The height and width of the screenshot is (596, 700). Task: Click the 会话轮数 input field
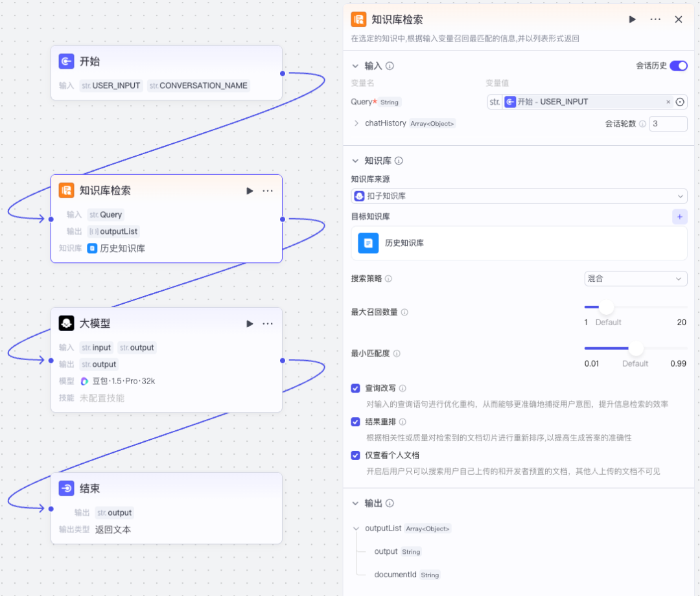[668, 123]
